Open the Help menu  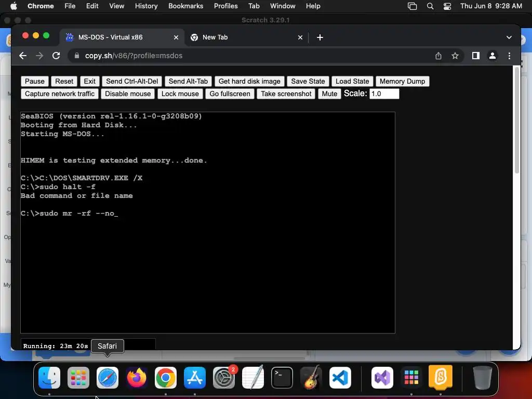pos(313,6)
